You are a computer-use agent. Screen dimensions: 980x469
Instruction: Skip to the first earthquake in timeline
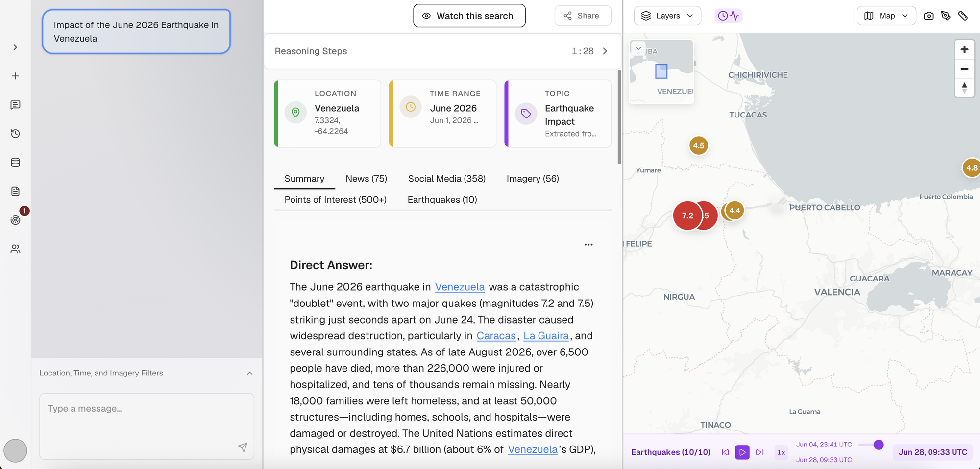tap(725, 452)
